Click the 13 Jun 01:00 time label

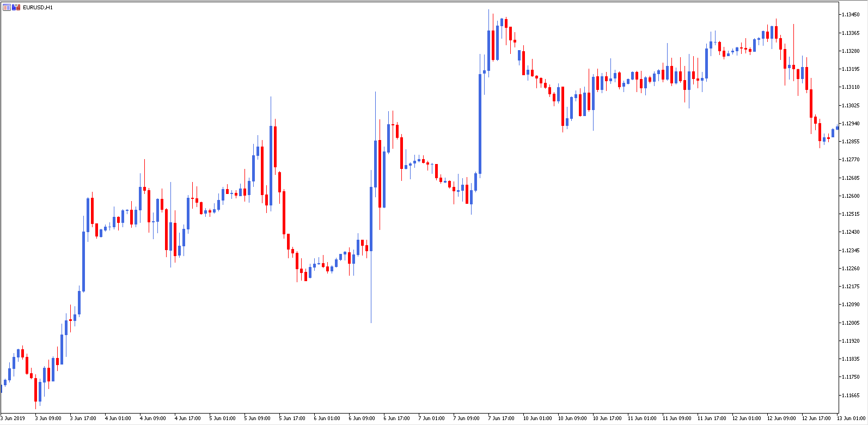tap(851, 418)
